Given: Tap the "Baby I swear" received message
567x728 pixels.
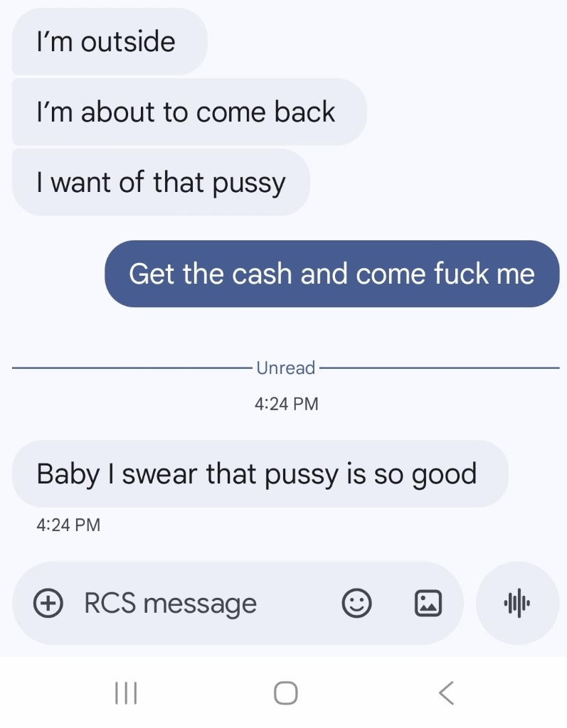Looking at the screenshot, I should 260,473.
